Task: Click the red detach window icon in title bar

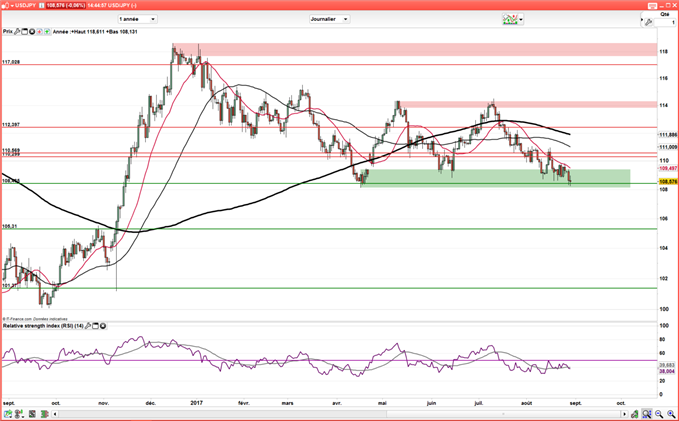Action: click(x=652, y=6)
